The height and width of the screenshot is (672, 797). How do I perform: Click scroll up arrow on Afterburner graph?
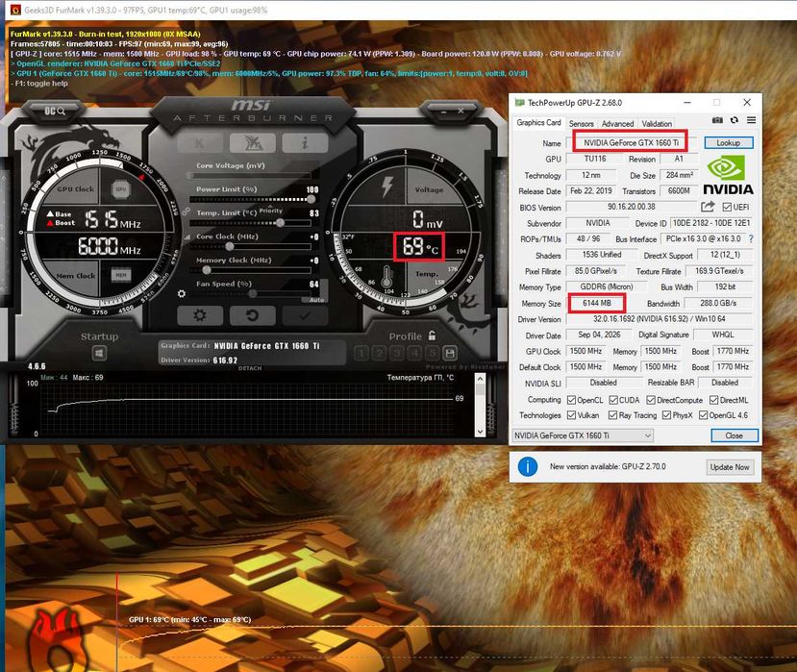click(x=481, y=379)
